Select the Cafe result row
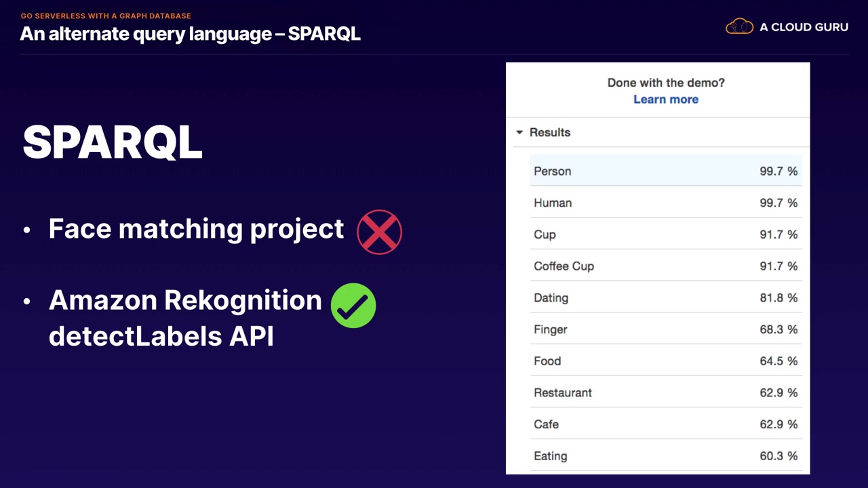This screenshot has width=868, height=488. point(665,424)
